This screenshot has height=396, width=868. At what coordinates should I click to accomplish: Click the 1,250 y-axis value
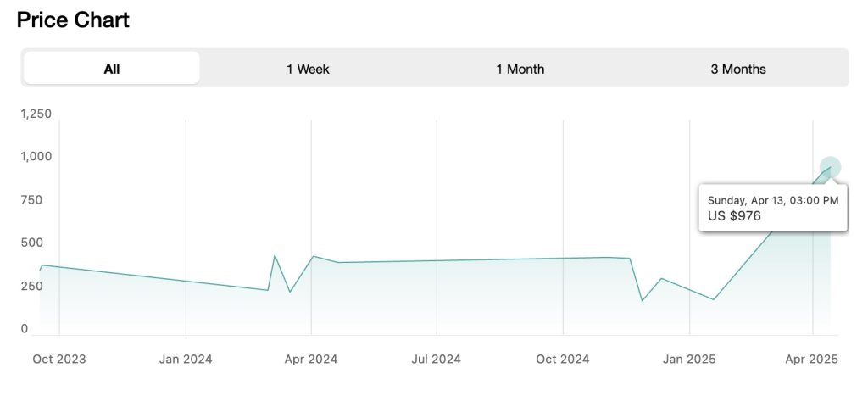36,114
